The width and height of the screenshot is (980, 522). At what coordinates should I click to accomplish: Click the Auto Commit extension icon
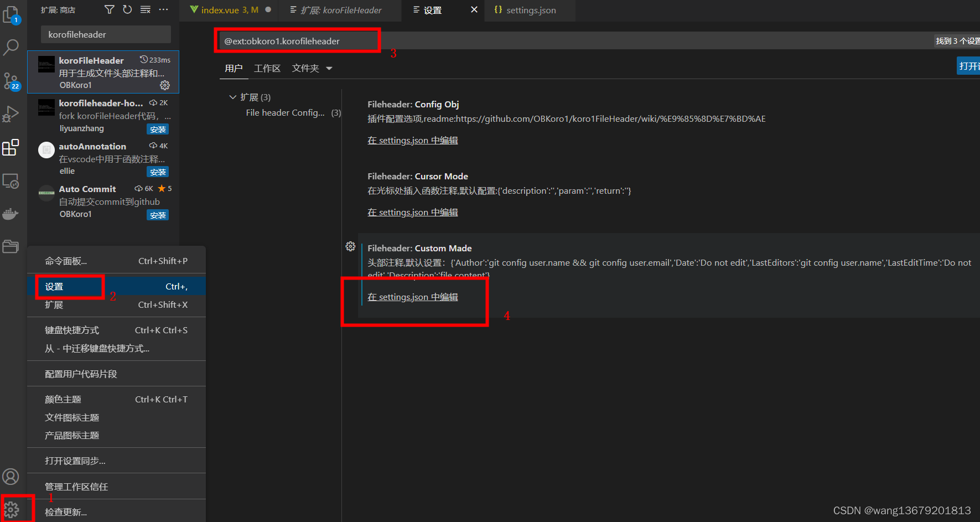point(46,193)
